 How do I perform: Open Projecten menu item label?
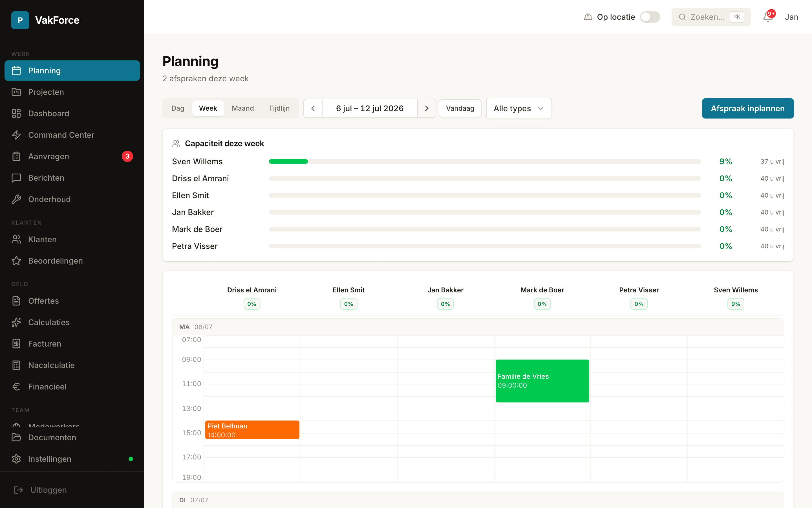(x=46, y=92)
